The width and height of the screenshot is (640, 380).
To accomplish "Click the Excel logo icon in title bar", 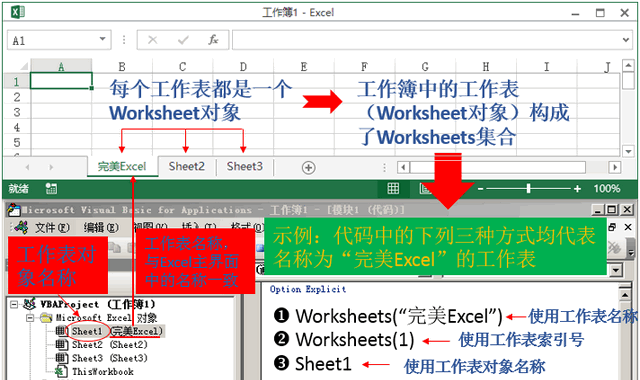I will click(x=18, y=12).
